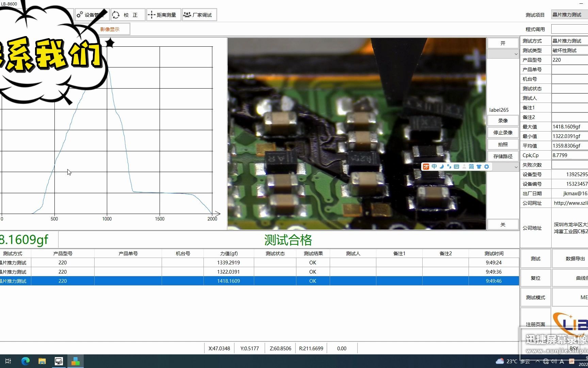Open the 测试项目 combo box
This screenshot has width=588, height=368.
(570, 15)
